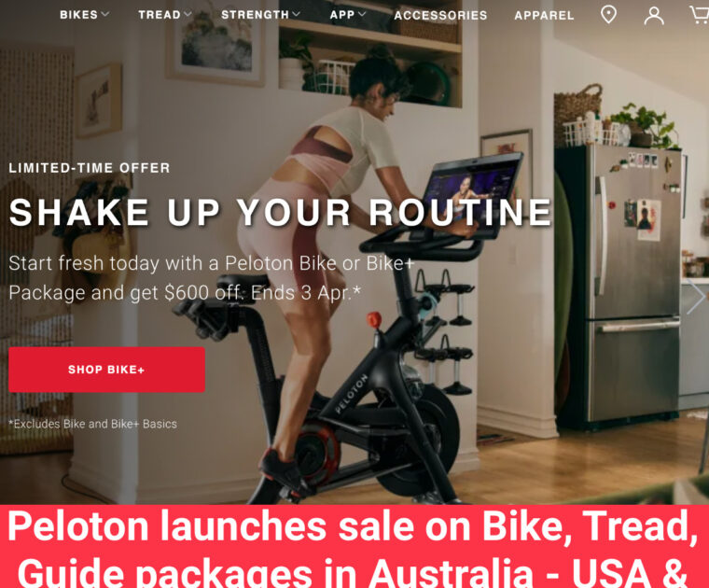
Task: Expand the App menu chevron
Action: (x=362, y=15)
